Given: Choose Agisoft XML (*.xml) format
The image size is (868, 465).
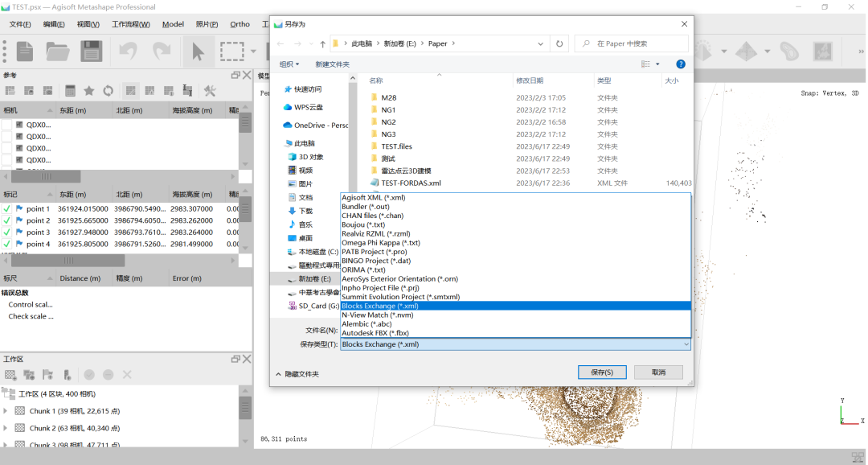Looking at the screenshot, I should tap(515, 198).
